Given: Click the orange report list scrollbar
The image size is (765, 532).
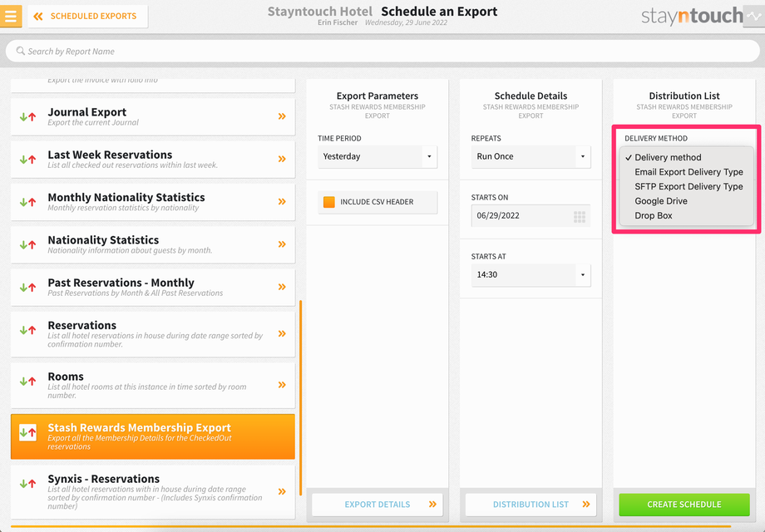Looking at the screenshot, I should coord(300,397).
